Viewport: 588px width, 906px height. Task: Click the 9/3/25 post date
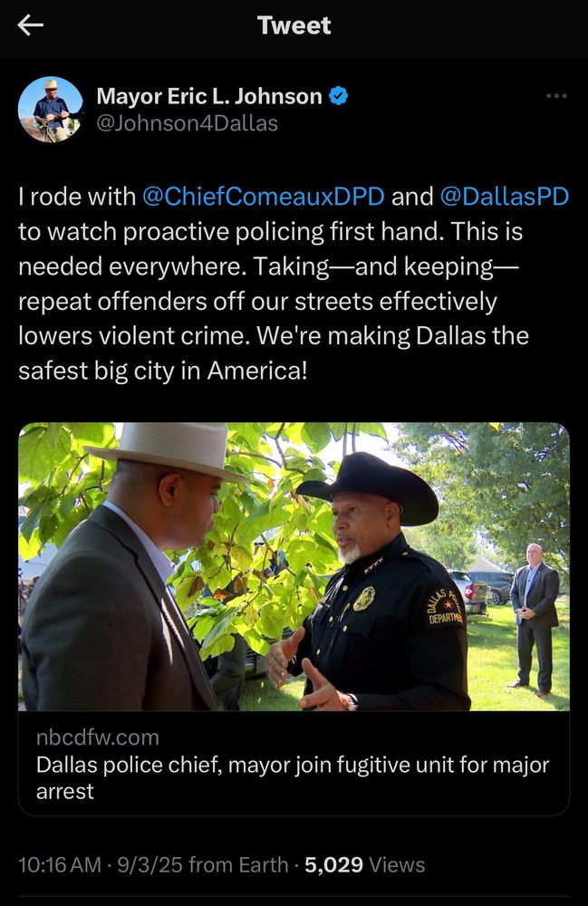click(149, 865)
